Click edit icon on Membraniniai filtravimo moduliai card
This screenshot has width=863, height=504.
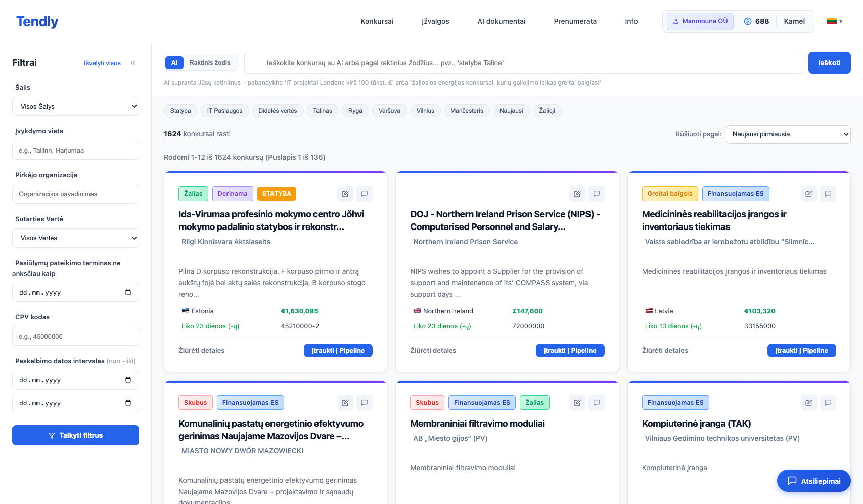pyautogui.click(x=577, y=403)
